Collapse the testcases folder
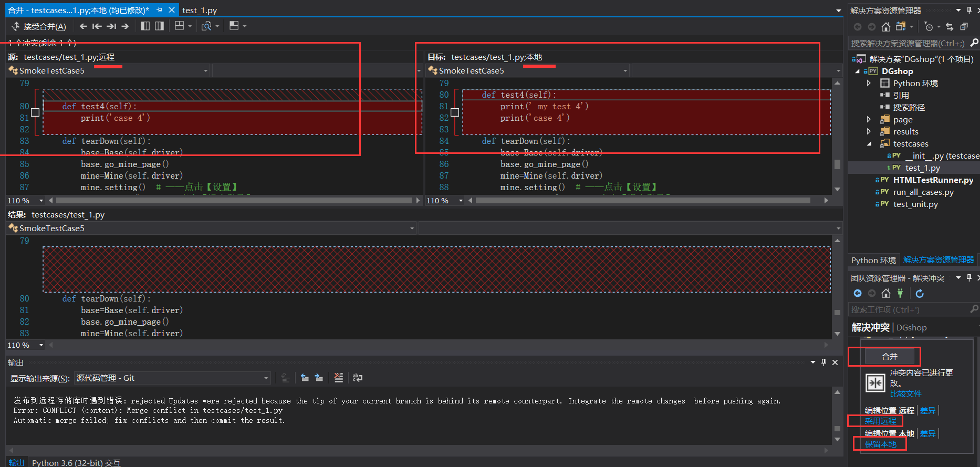980x467 pixels. coord(869,143)
